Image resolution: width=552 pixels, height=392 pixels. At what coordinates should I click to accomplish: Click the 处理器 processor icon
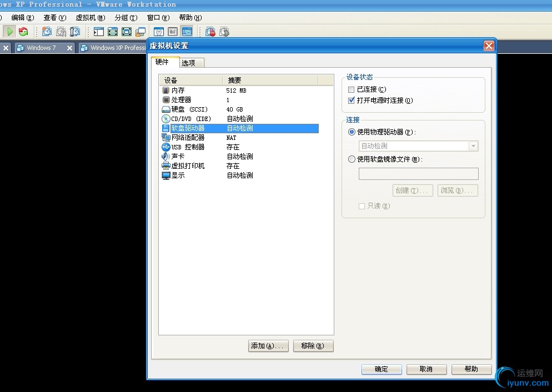tap(166, 100)
